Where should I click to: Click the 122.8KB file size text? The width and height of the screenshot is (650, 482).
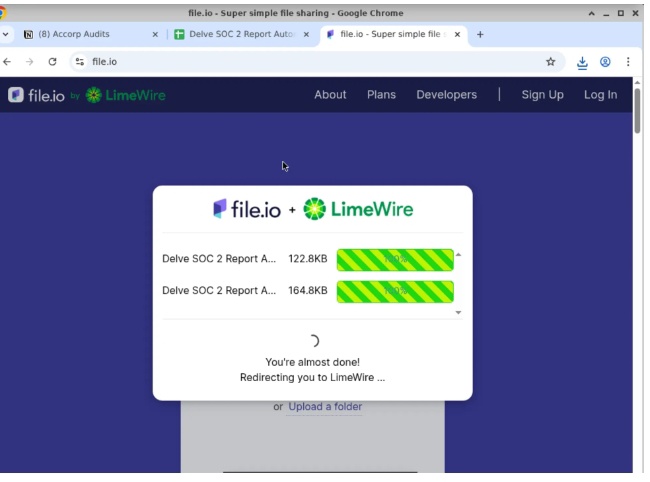tap(308, 259)
